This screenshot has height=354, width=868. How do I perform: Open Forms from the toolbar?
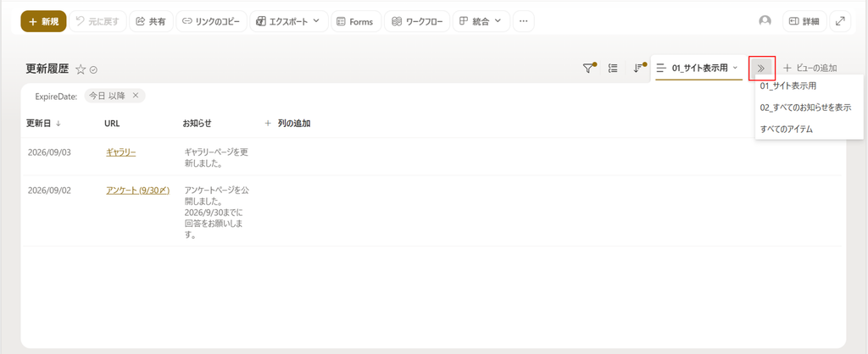[x=356, y=21]
